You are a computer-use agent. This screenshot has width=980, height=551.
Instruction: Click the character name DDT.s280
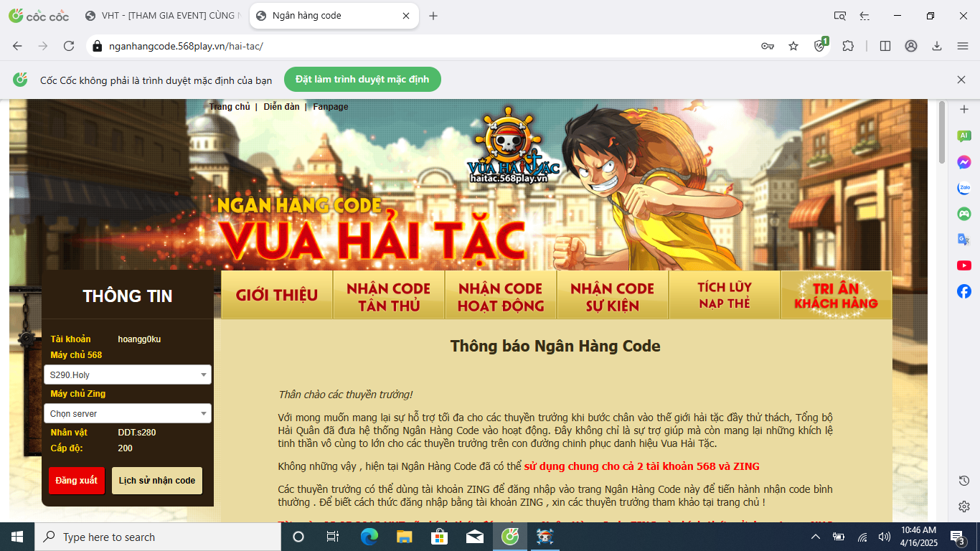(137, 433)
